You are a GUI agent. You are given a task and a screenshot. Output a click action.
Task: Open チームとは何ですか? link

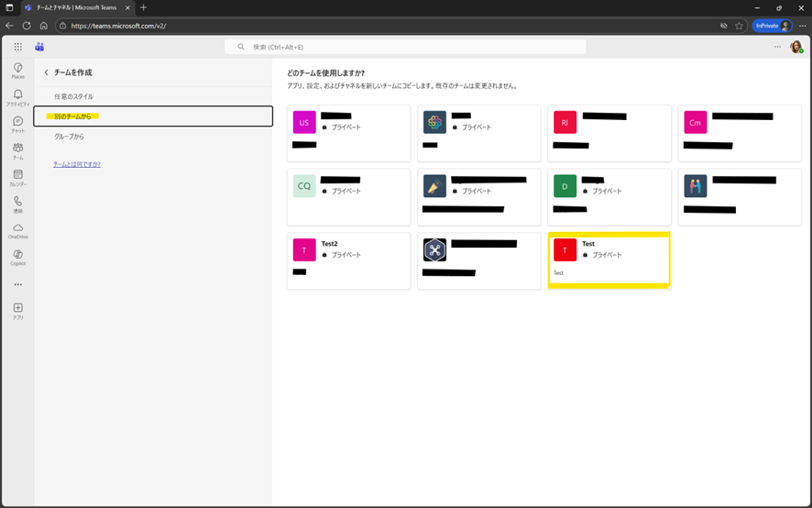pos(77,164)
